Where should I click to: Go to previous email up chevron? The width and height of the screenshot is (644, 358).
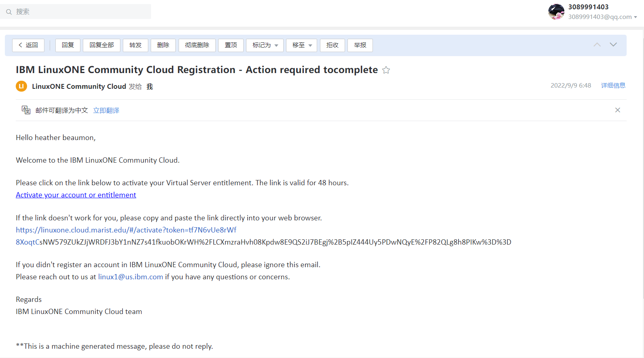[x=597, y=45]
